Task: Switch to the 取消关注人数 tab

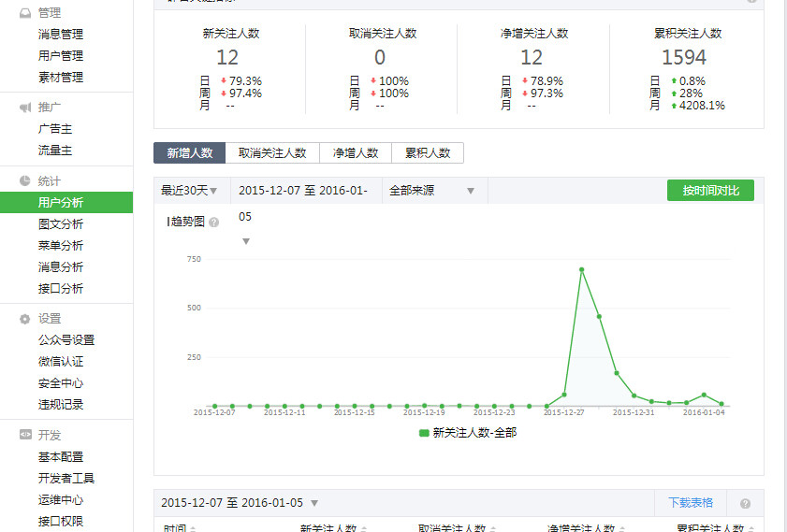Action: tap(272, 153)
